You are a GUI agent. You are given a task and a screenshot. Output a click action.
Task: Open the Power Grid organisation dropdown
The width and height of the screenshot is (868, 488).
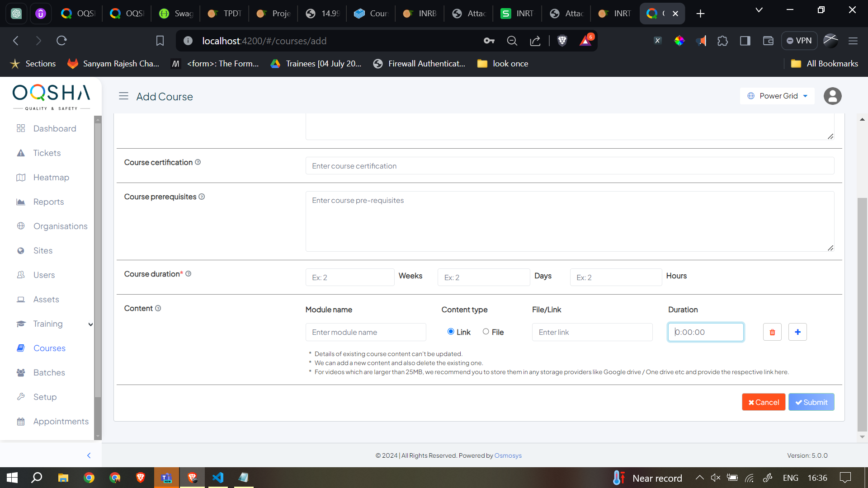click(x=778, y=96)
